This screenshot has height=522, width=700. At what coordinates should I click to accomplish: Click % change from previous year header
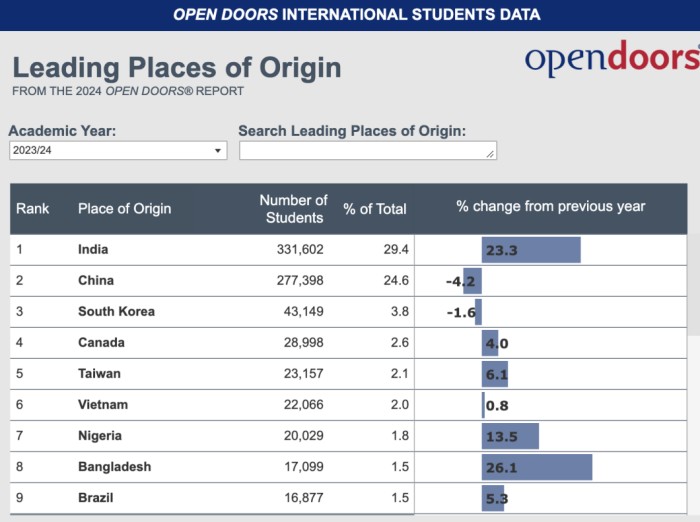coord(551,206)
